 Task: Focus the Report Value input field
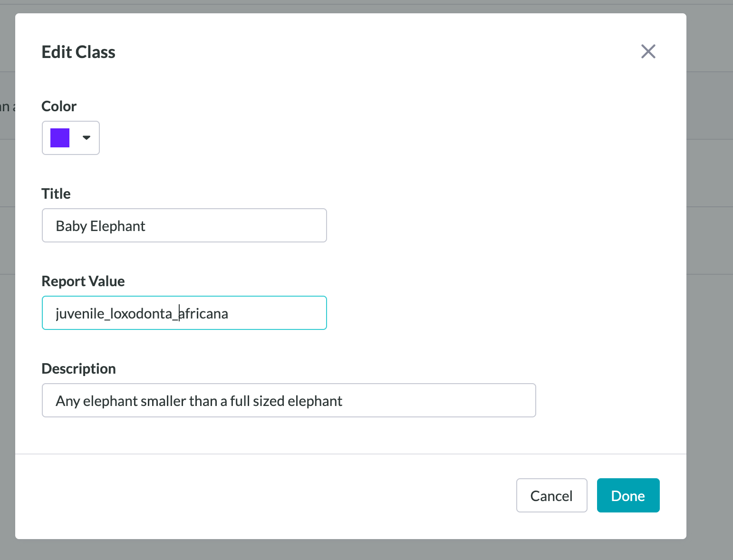(184, 313)
